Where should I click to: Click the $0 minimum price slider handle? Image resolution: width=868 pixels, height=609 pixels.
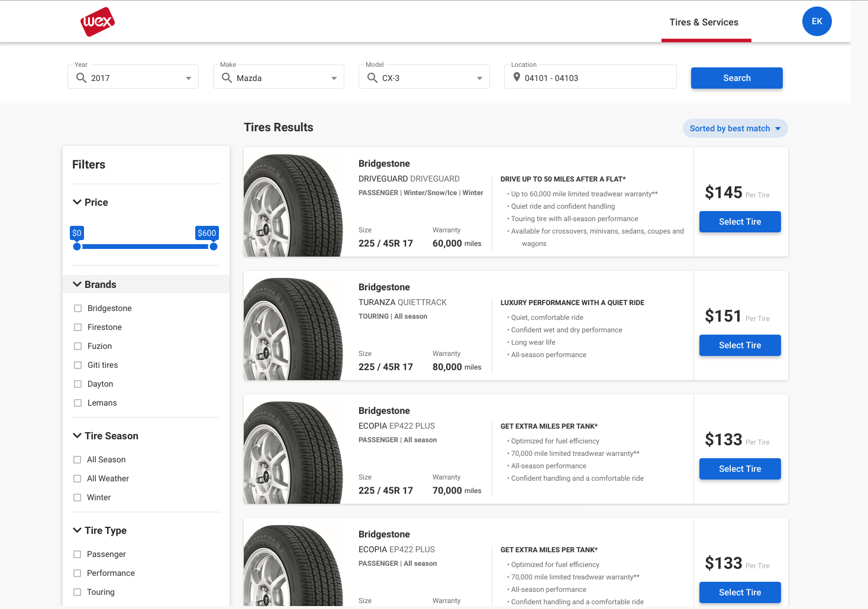point(77,247)
